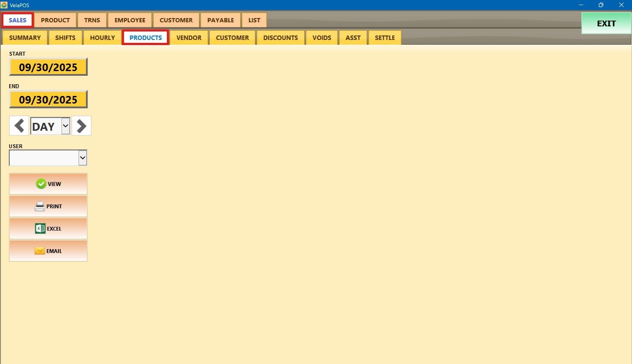632x364 pixels.
Task: Switch to the EMPLOYEE main tab
Action: pyautogui.click(x=130, y=20)
